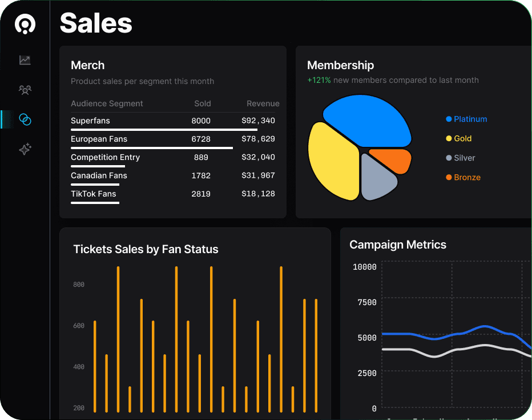Click the 200 axis label in Tickets chart

79,408
